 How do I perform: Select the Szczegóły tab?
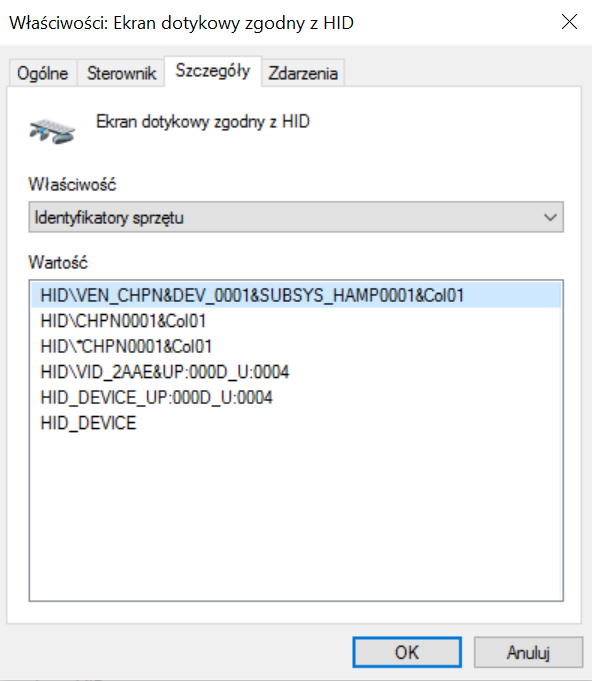point(213,71)
